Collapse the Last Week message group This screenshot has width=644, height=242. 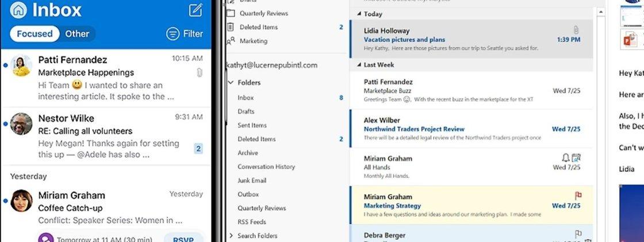pyautogui.click(x=359, y=65)
